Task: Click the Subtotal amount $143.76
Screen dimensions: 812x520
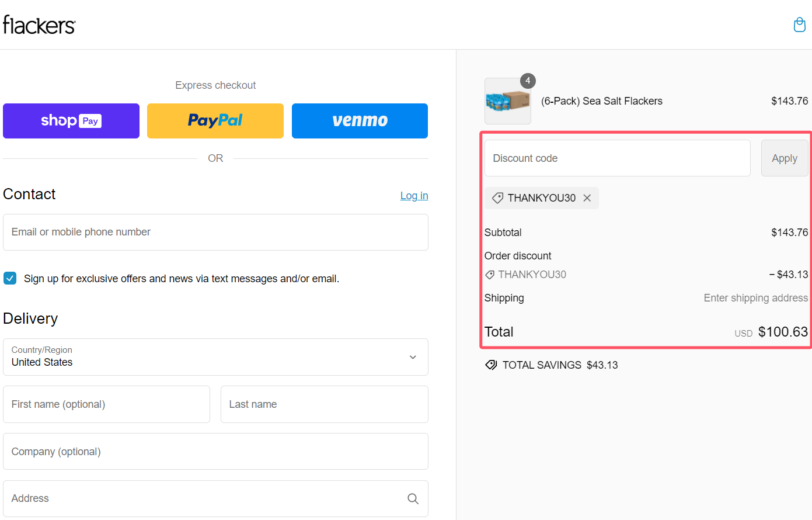Action: [789, 233]
